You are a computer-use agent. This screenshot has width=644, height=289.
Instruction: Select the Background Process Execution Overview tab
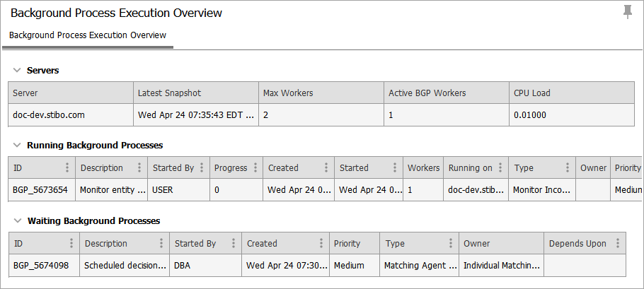point(88,35)
